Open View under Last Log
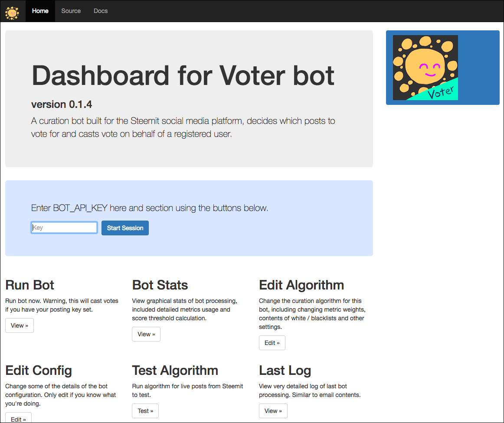 click(x=273, y=411)
